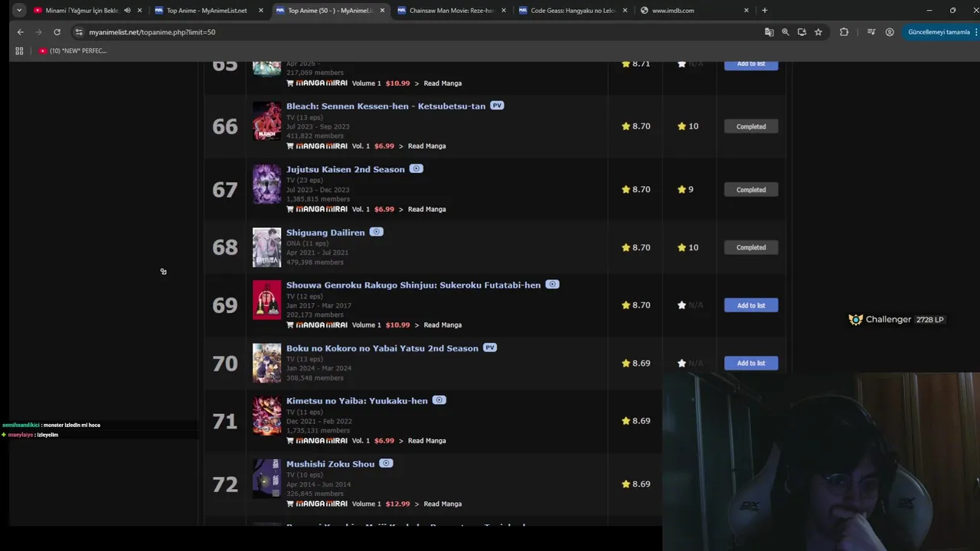The height and width of the screenshot is (551, 980).
Task: Open the zoom level icon
Action: pyautogui.click(x=785, y=32)
